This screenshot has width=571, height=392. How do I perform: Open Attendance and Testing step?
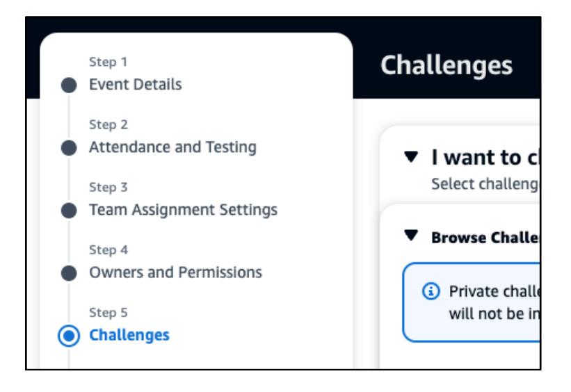[172, 147]
